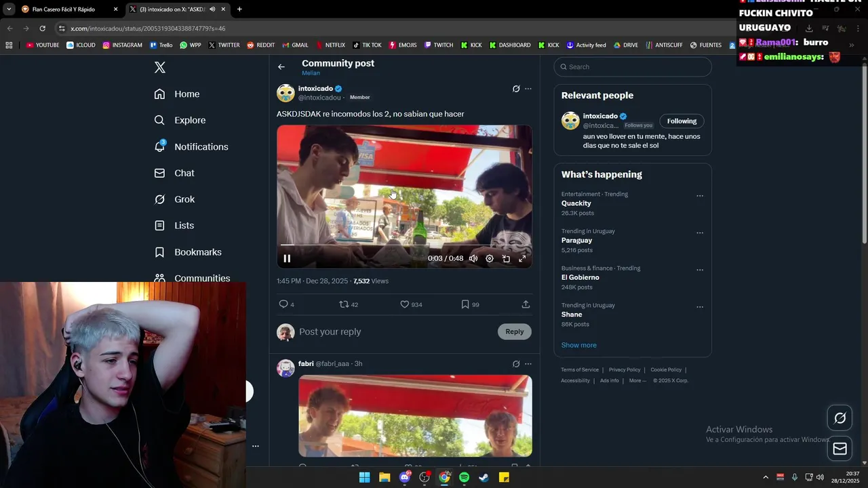This screenshot has width=868, height=488.
Task: Click Grok icon on intoxicado's post
Action: pyautogui.click(x=516, y=89)
